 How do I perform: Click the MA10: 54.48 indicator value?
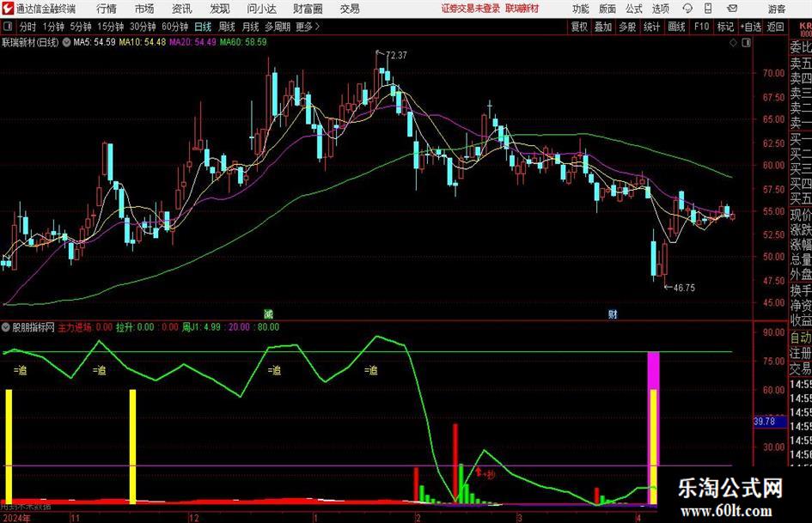tap(143, 42)
